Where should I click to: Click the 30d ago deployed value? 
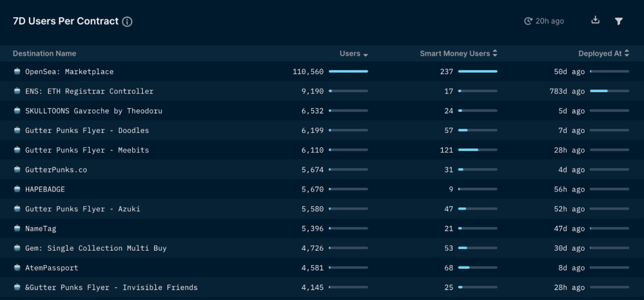[569, 248]
